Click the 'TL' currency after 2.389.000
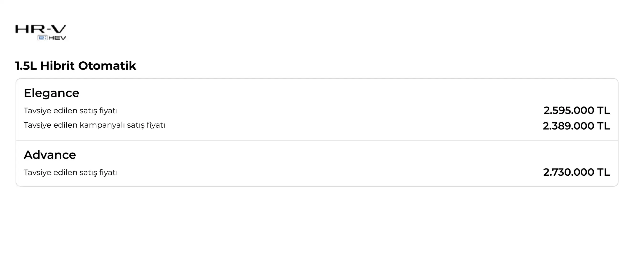Screen dimensions: 644x270 pos(603,126)
